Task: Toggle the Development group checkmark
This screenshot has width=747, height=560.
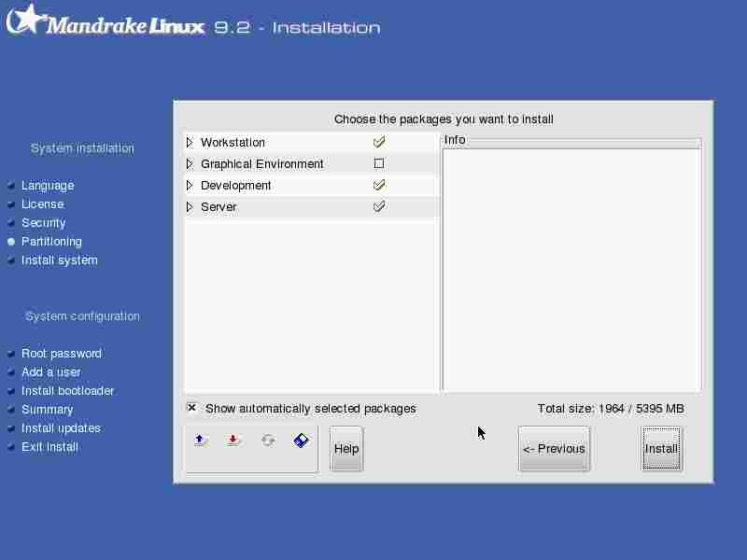Action: (379, 185)
